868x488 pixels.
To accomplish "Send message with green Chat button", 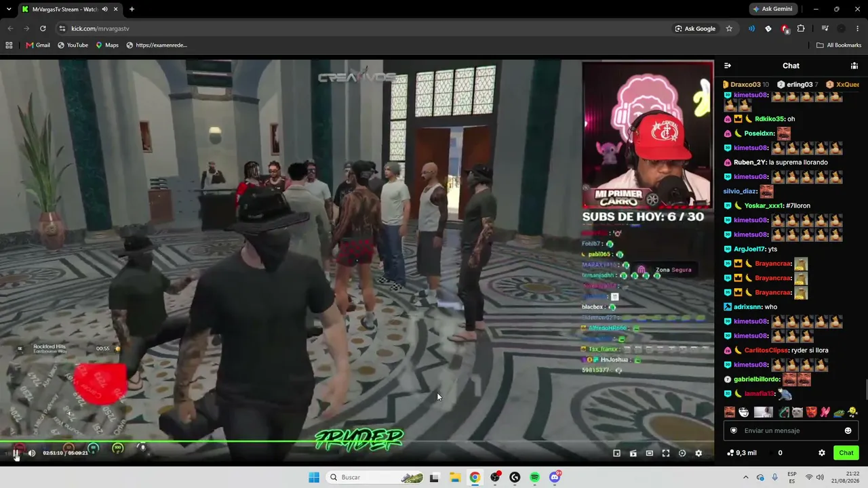I will [846, 453].
